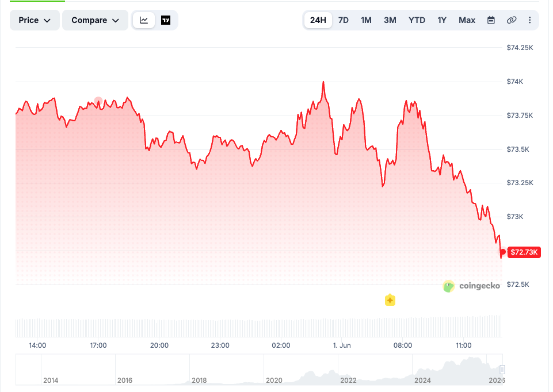Screen dimensions: 553x392
Task: Click the $74K axis label
Action: coord(515,82)
